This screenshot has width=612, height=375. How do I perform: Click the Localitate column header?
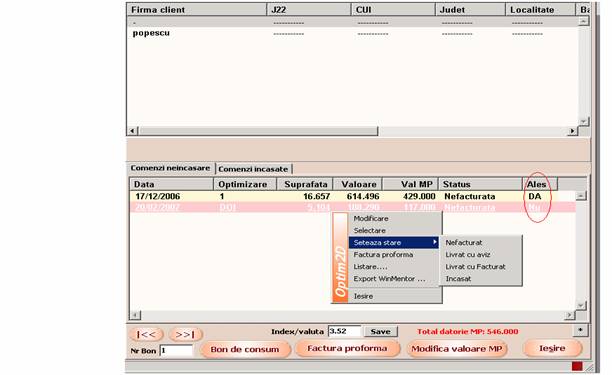[x=541, y=10]
